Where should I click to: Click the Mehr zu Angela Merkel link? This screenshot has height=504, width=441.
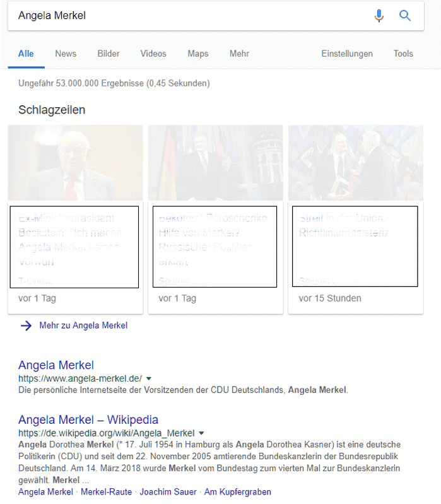pyautogui.click(x=83, y=325)
